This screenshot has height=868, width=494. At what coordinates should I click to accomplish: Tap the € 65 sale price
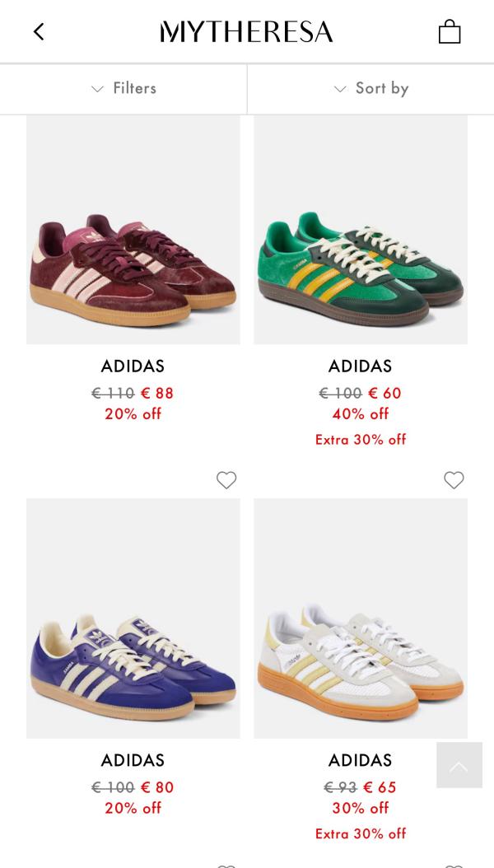[x=380, y=787]
